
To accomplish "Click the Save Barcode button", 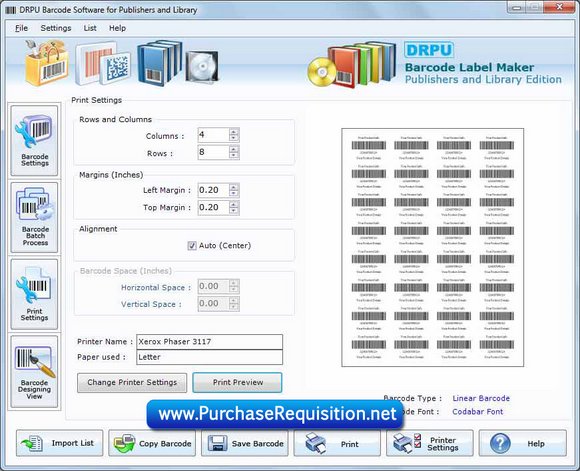I will click(x=245, y=443).
